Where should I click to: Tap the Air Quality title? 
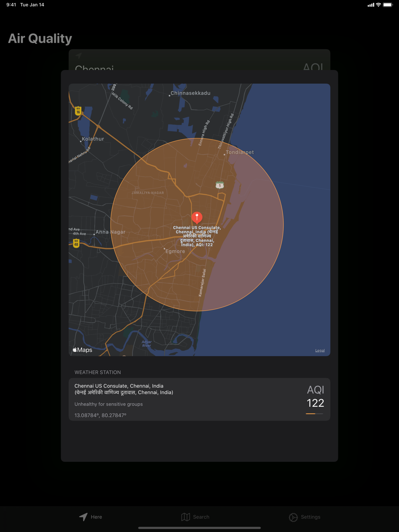[x=40, y=38]
